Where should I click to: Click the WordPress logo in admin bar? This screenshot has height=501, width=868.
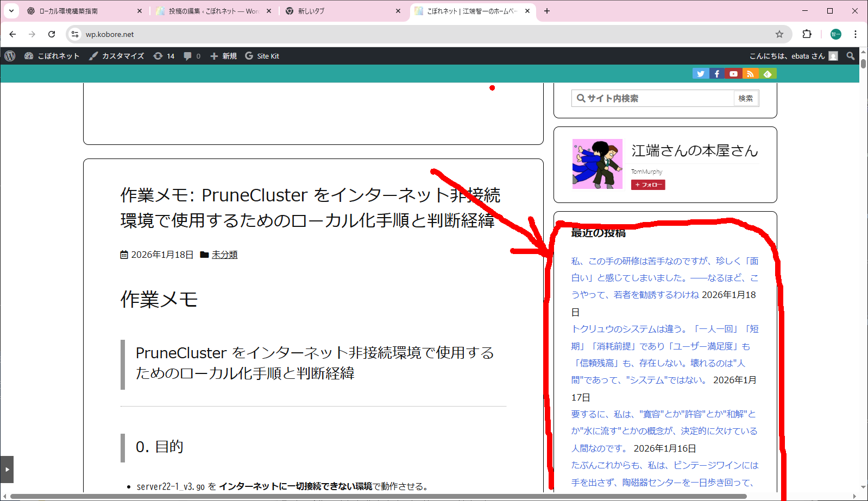(10, 56)
